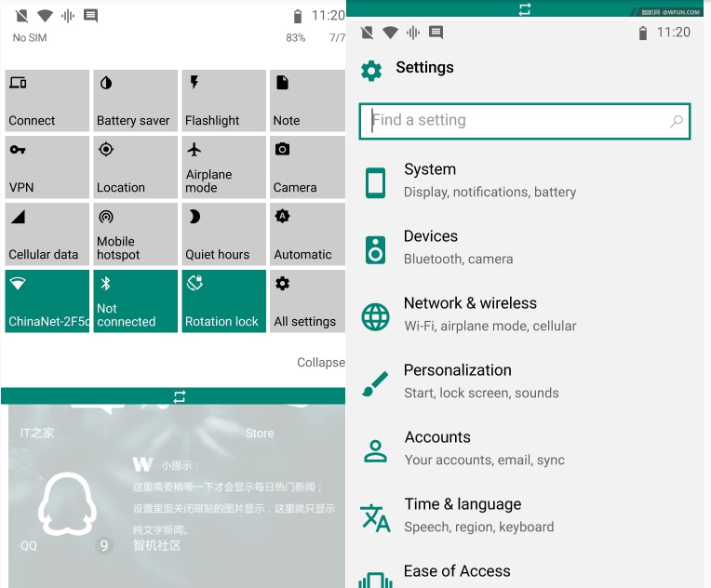Click swap arrows bar above Start screen
711x588 pixels.
coord(180,396)
